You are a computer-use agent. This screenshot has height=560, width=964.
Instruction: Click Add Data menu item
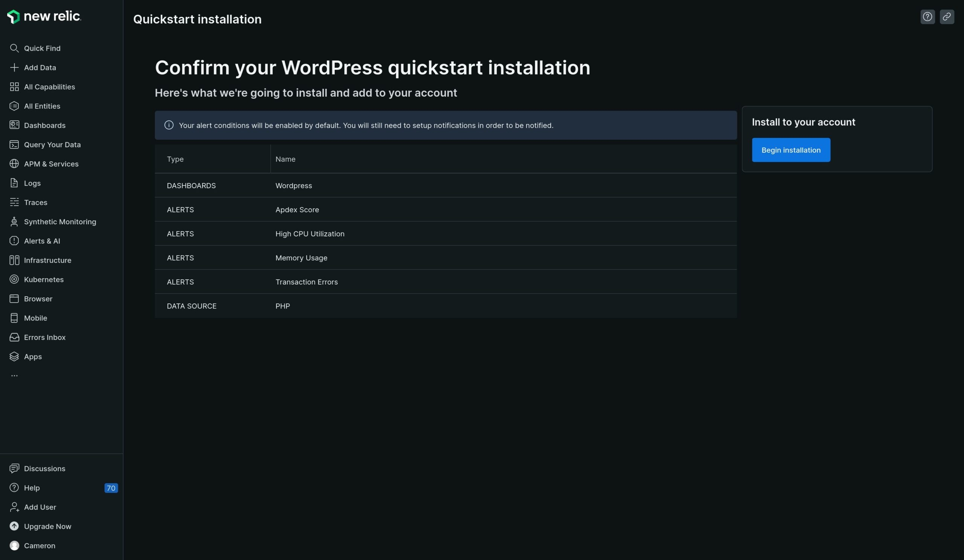pos(40,68)
